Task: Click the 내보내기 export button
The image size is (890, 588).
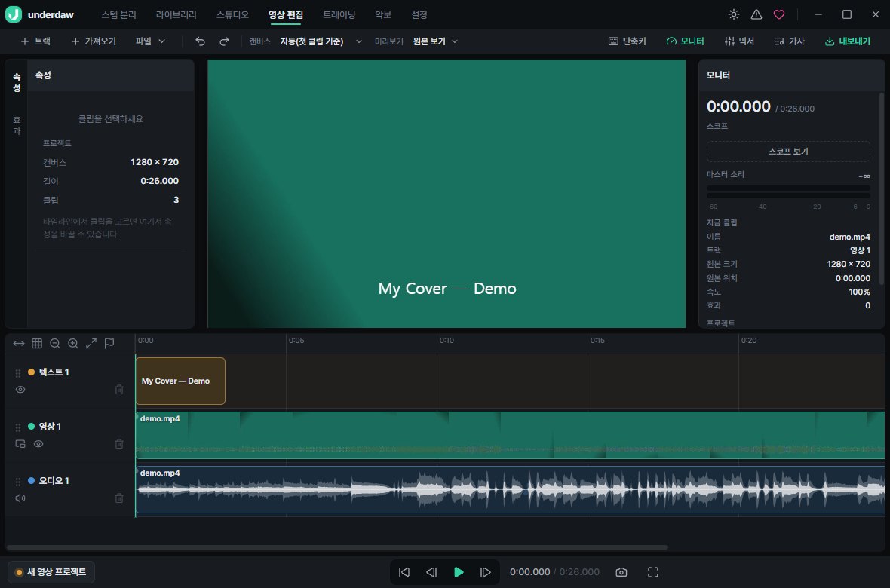Action: (848, 41)
